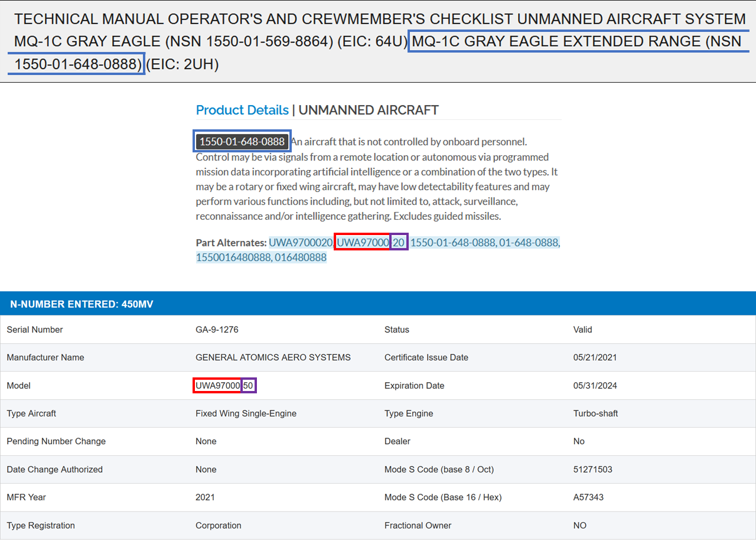This screenshot has width=756, height=541.
Task: Click the Pending Number Change label
Action: (x=56, y=441)
